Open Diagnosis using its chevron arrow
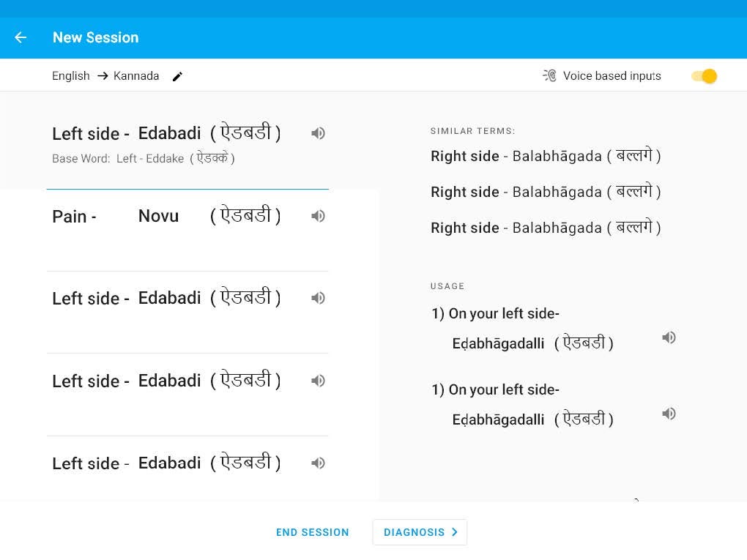This screenshot has width=747, height=560. point(454,532)
